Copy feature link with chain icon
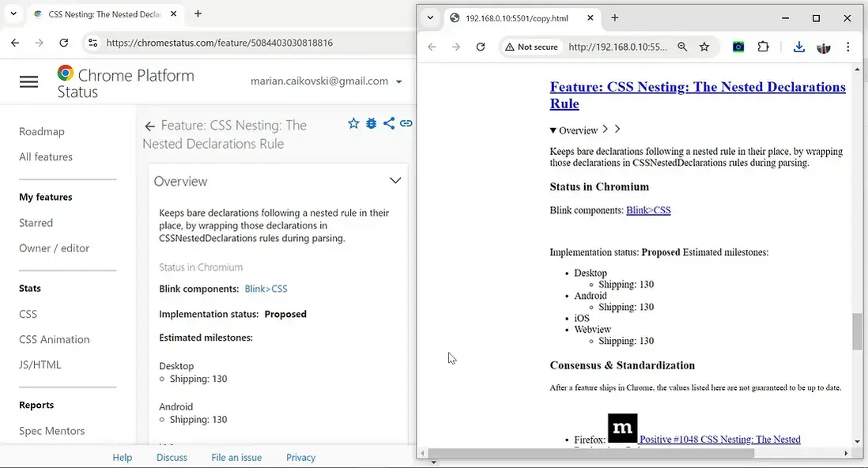868x468 pixels. 406,123
